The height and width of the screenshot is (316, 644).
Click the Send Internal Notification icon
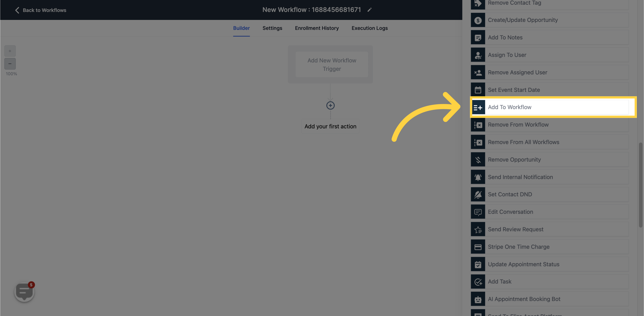tap(478, 177)
